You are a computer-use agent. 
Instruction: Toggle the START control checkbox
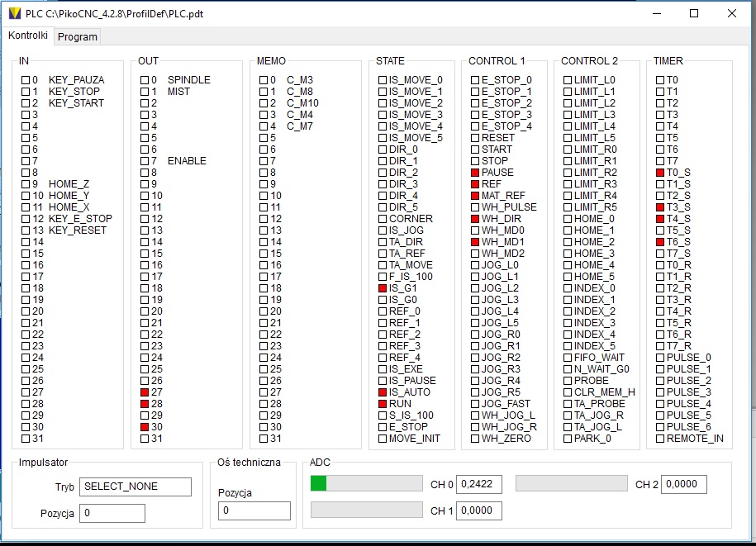[475, 150]
